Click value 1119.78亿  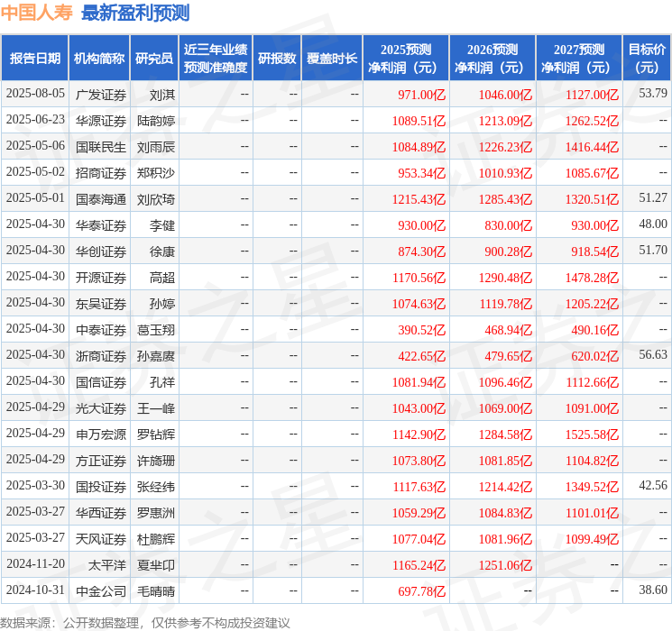coord(505,304)
